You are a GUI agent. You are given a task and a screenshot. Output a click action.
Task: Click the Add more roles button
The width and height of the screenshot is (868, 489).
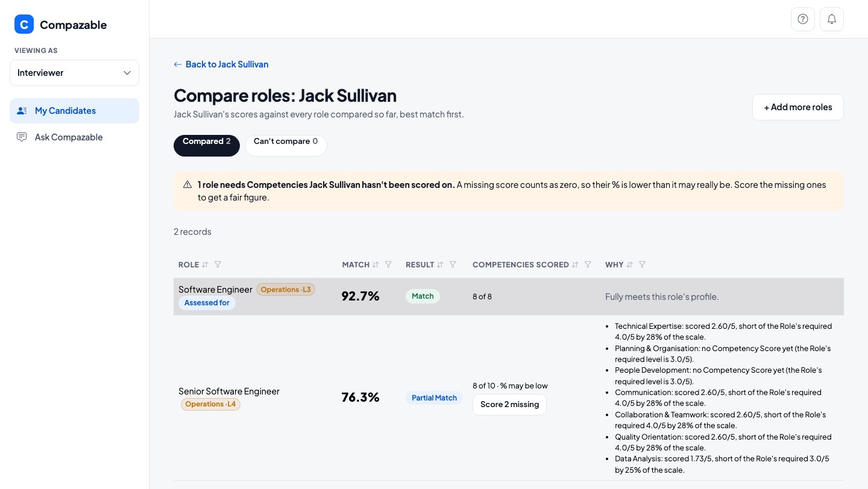click(x=797, y=107)
